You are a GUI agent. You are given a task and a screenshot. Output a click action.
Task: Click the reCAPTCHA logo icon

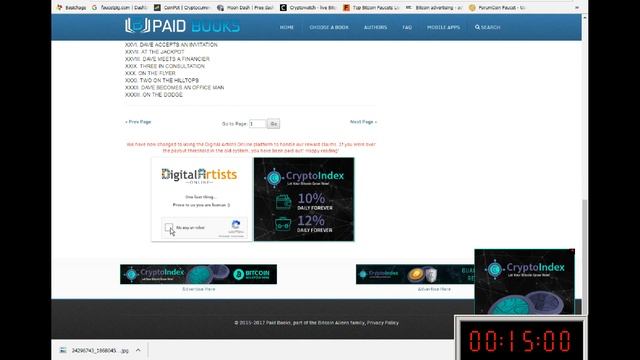click(x=236, y=224)
